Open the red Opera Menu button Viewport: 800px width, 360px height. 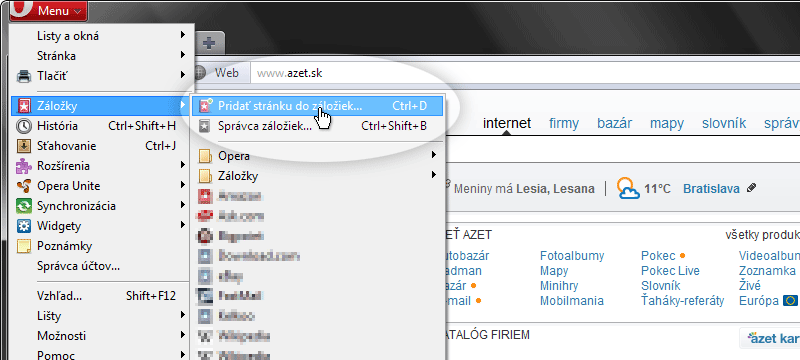[x=48, y=10]
